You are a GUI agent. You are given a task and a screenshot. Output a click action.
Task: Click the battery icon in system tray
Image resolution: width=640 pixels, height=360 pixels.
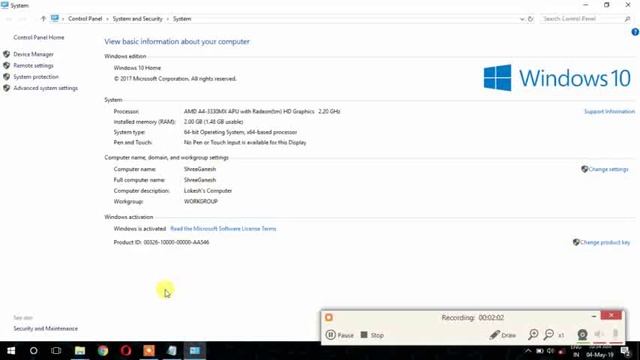tap(540, 351)
